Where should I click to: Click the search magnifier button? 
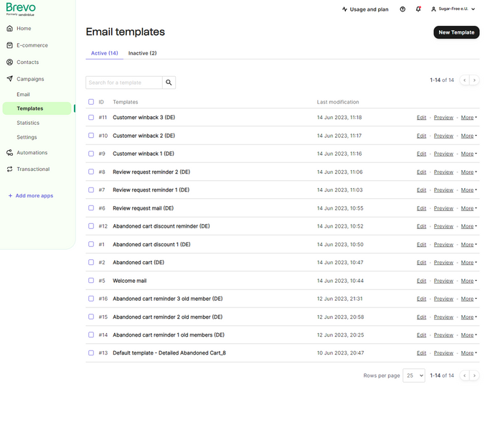click(169, 83)
